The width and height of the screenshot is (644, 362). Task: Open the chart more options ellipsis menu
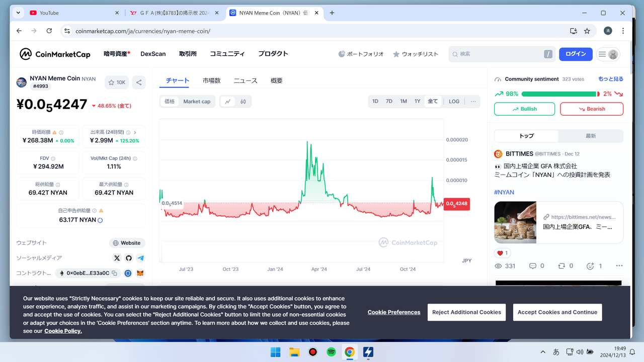473,102
